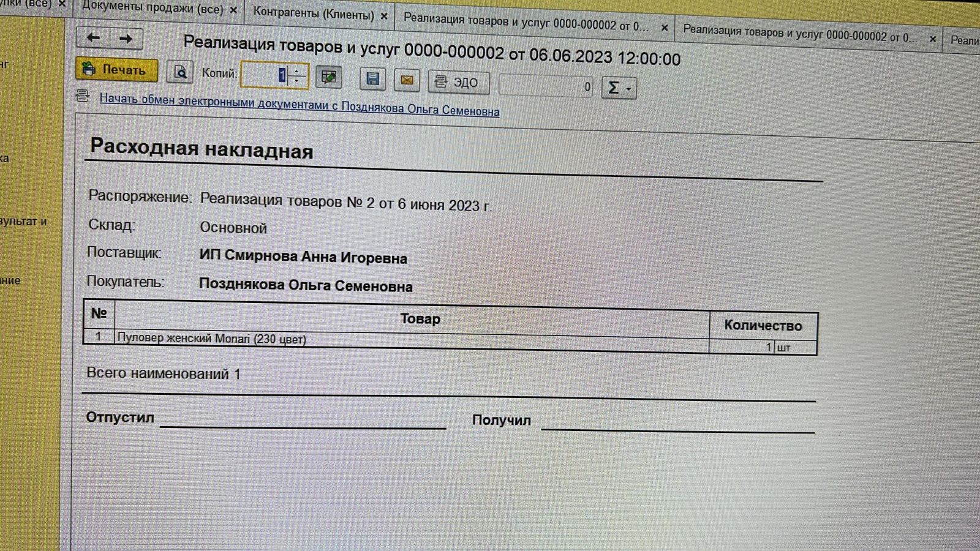The width and height of the screenshot is (980, 551).
Task: Click the sum value field showing 0
Action: pyautogui.click(x=545, y=86)
